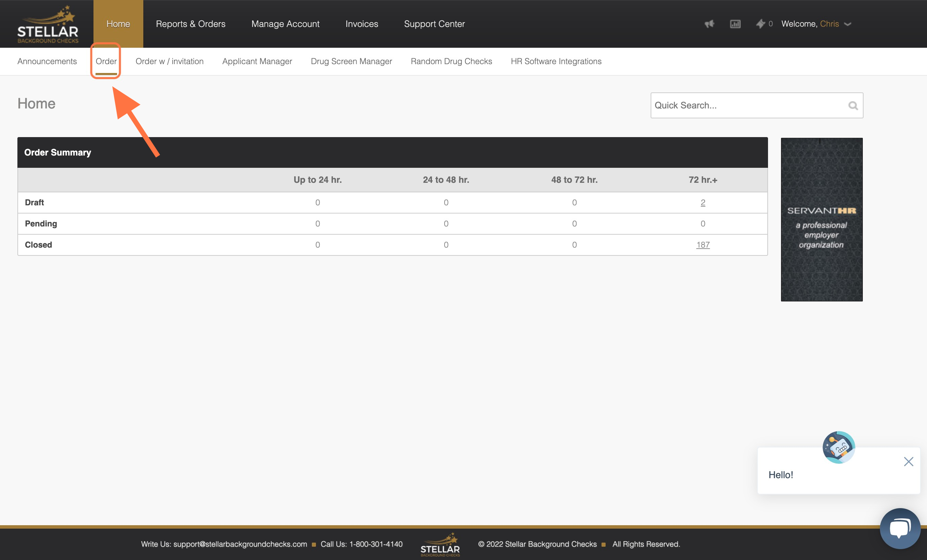Open the 2 Draft orders link

(703, 203)
